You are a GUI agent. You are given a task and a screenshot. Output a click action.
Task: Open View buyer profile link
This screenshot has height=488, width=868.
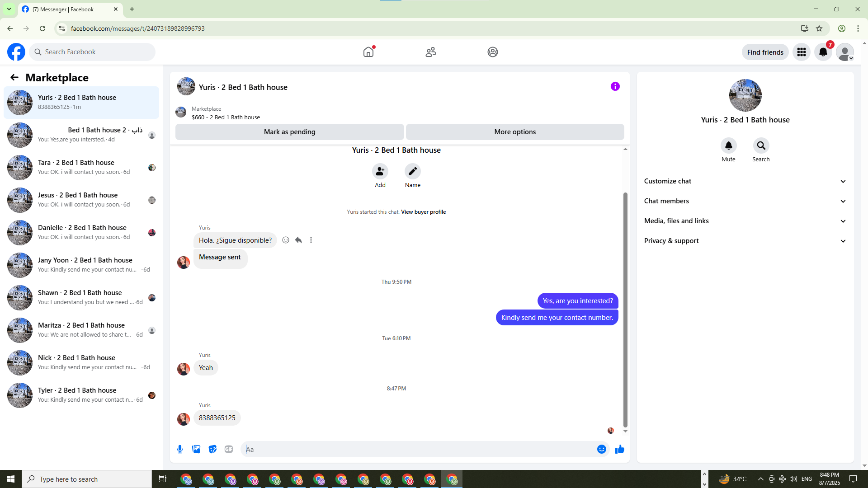(x=423, y=212)
